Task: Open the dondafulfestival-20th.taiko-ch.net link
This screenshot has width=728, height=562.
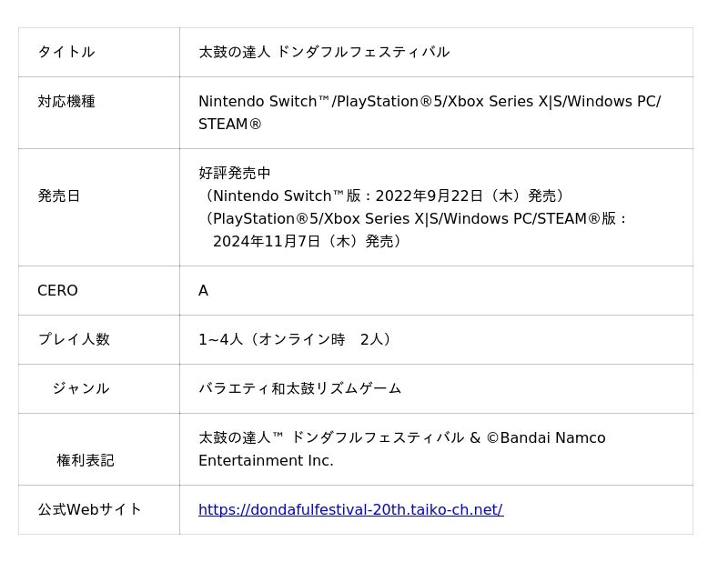Action: click(x=350, y=510)
